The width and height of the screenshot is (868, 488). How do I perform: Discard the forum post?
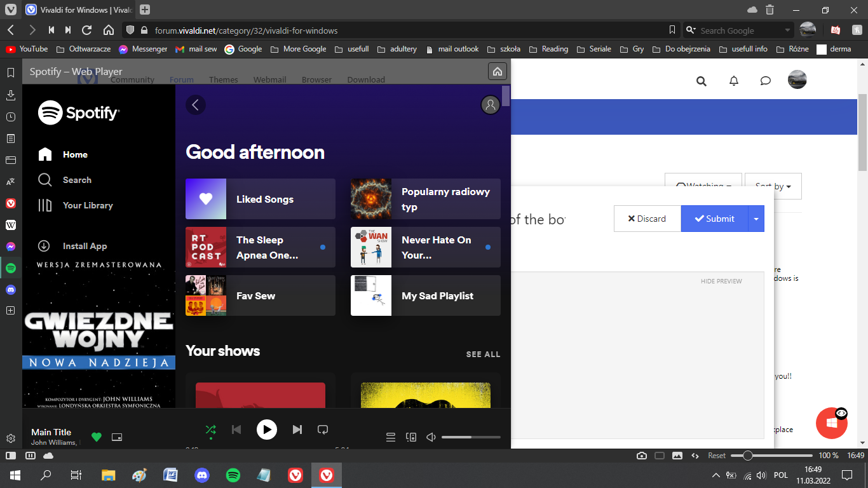(x=647, y=219)
